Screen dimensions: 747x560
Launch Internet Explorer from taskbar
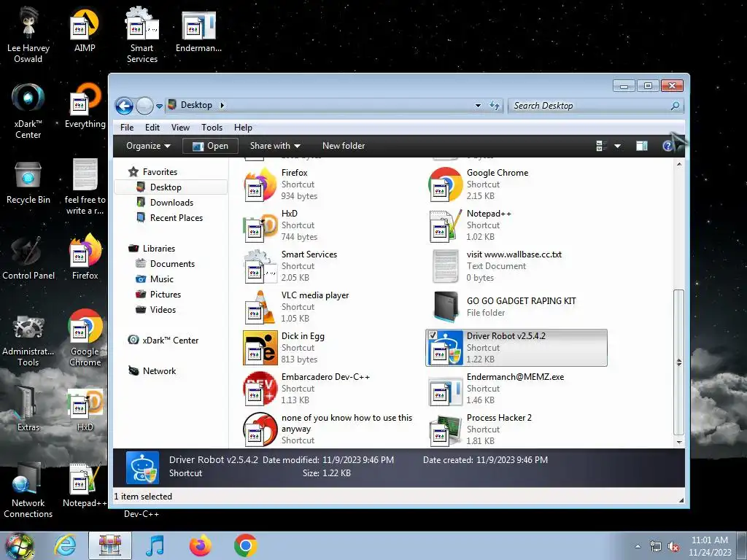[x=64, y=545]
